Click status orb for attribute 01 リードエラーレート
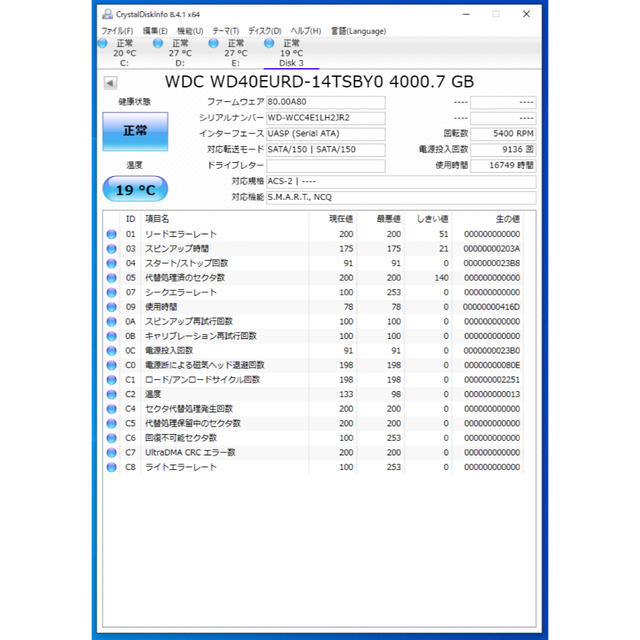This screenshot has width=640, height=640. (x=111, y=234)
